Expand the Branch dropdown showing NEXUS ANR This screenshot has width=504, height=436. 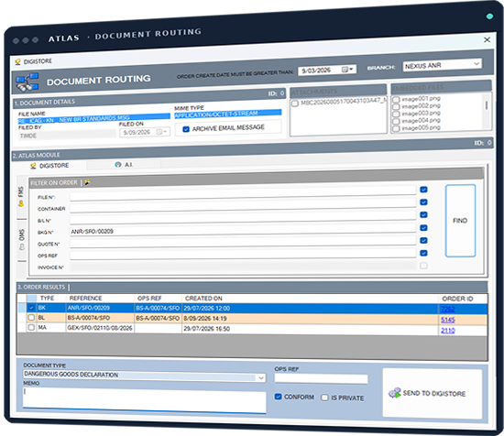pos(477,63)
